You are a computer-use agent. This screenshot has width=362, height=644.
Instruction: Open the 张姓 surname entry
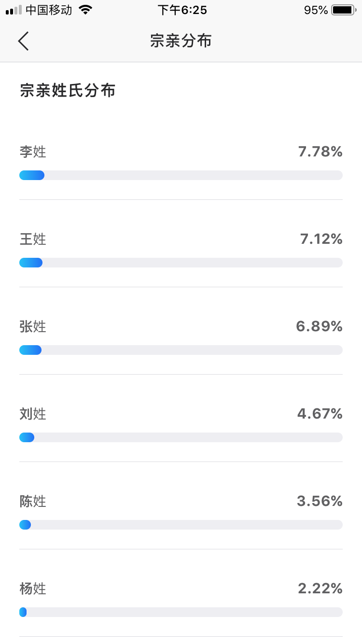pos(33,327)
